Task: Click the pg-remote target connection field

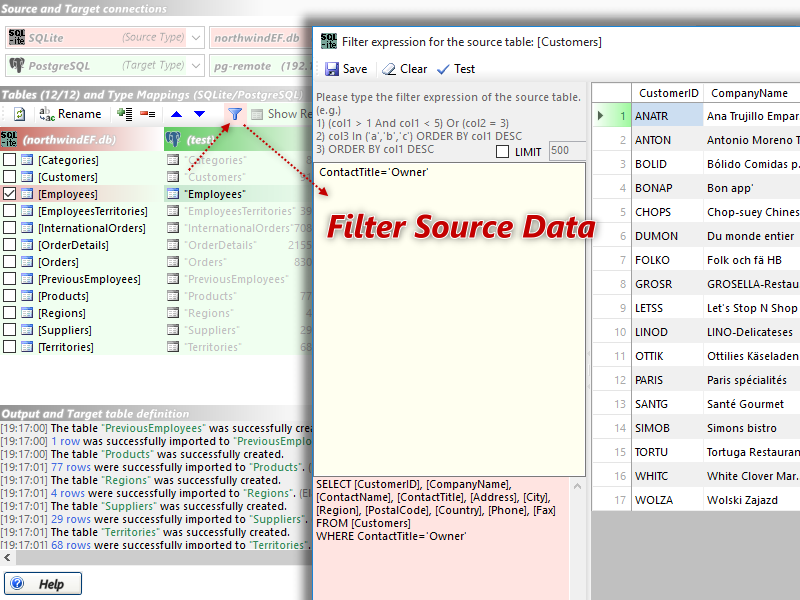Action: coord(261,66)
